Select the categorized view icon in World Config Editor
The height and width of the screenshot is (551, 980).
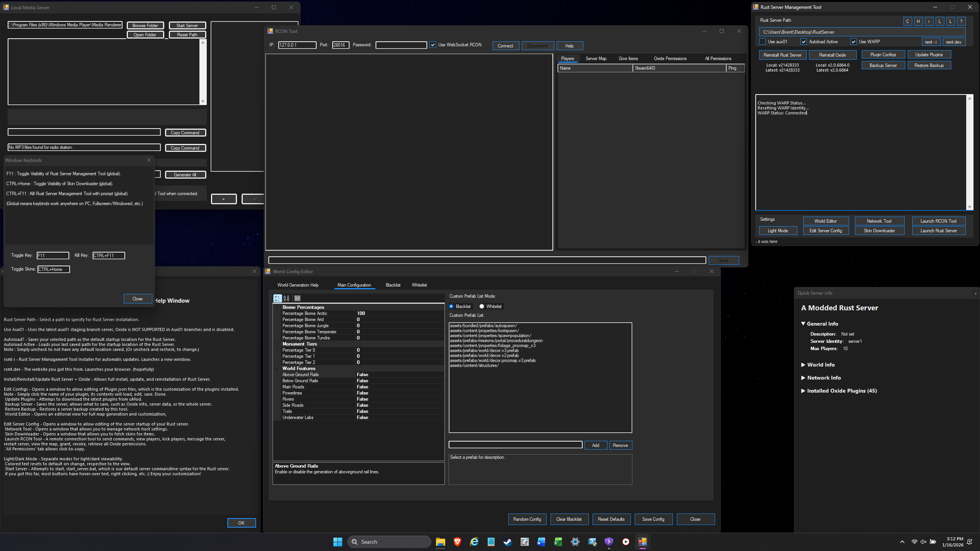pyautogui.click(x=278, y=298)
